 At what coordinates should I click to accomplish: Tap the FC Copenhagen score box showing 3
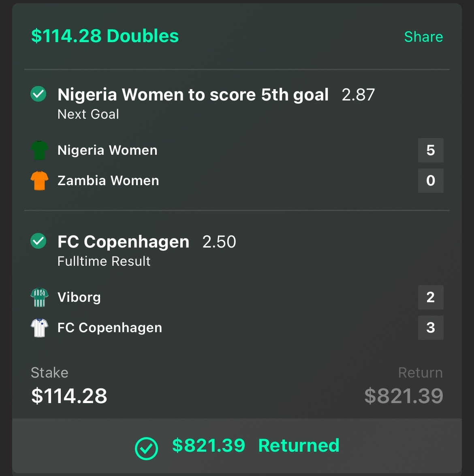[431, 328]
